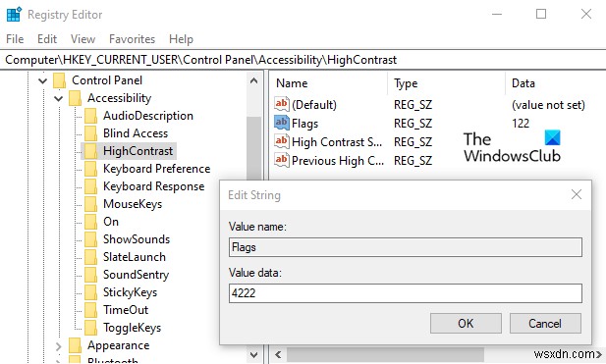The width and height of the screenshot is (606, 364).
Task: Click tree pane scroll up arrow
Action: click(x=254, y=80)
